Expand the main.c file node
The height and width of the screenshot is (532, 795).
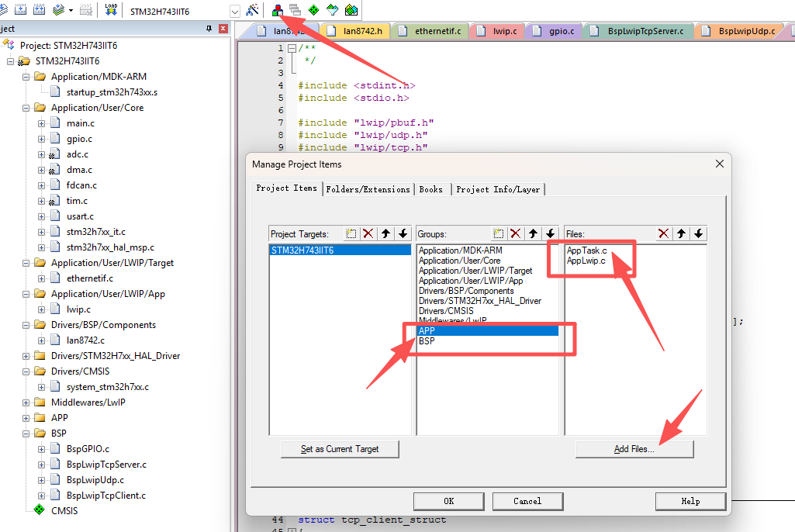(42, 123)
